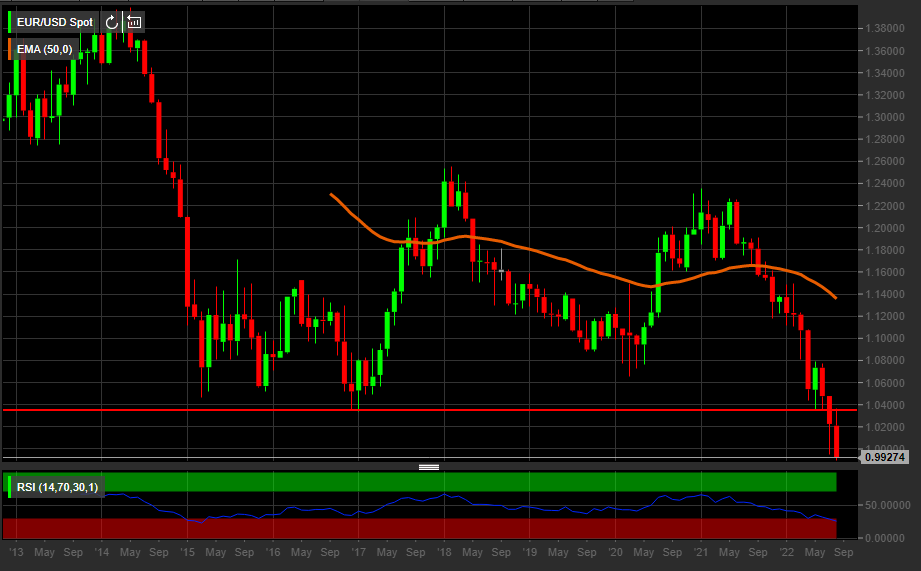Click the 50.0000 RSI axis label
Screen dimensions: 921x571
pyautogui.click(x=888, y=505)
